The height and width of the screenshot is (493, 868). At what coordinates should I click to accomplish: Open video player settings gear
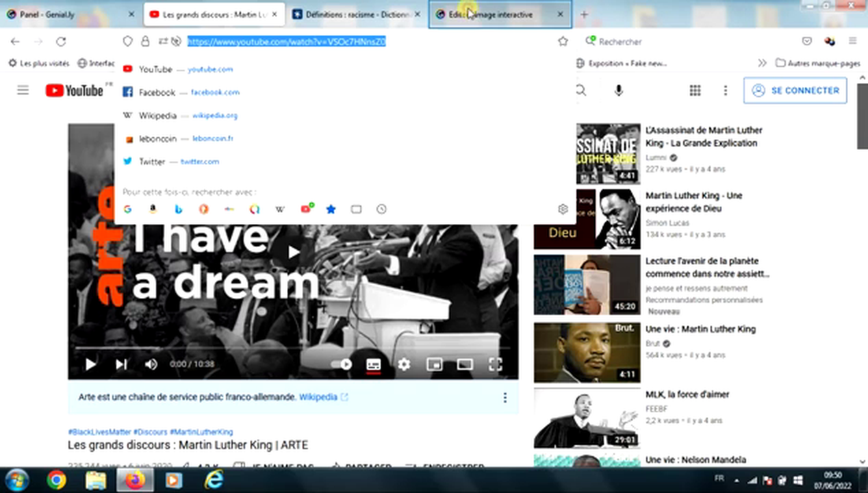pyautogui.click(x=404, y=364)
